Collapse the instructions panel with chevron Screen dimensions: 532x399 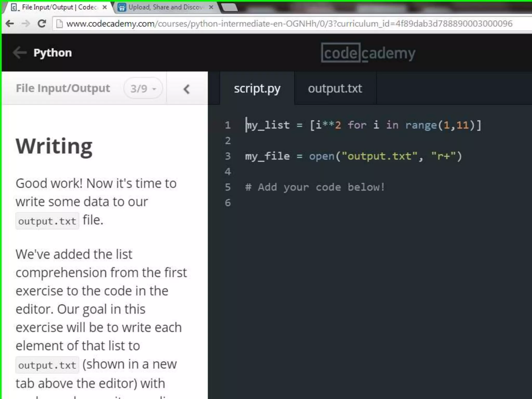click(x=187, y=89)
